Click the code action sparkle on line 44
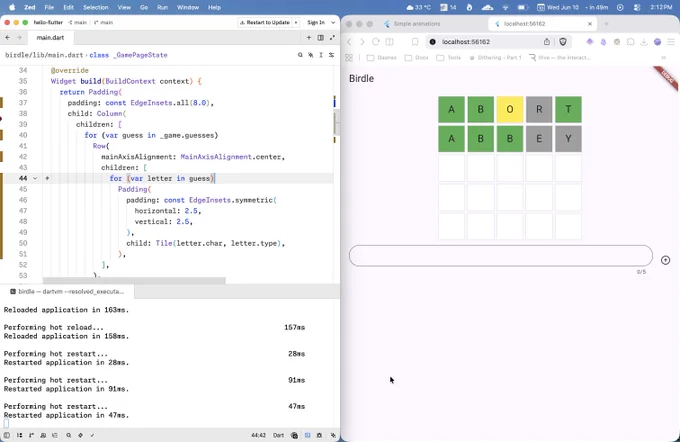 47,178
